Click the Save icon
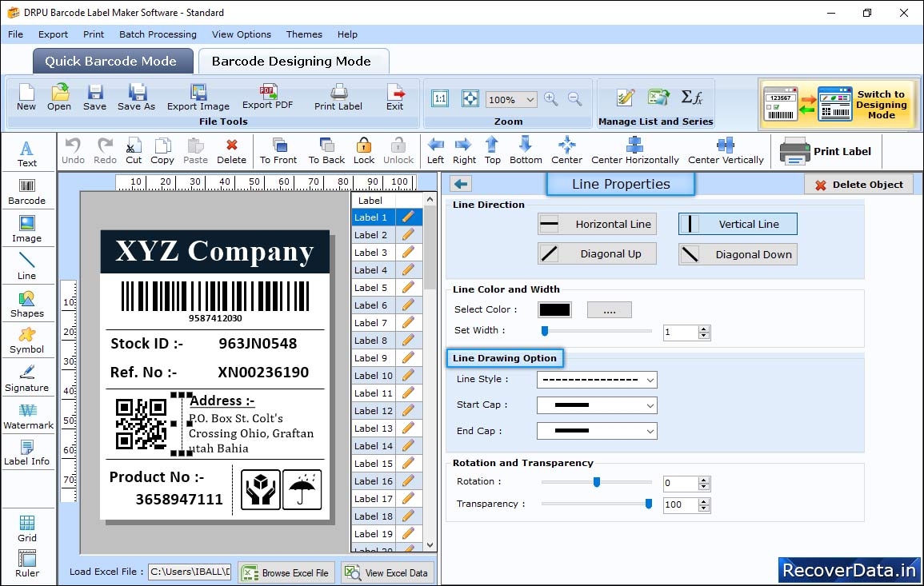This screenshot has width=924, height=586. point(94,97)
